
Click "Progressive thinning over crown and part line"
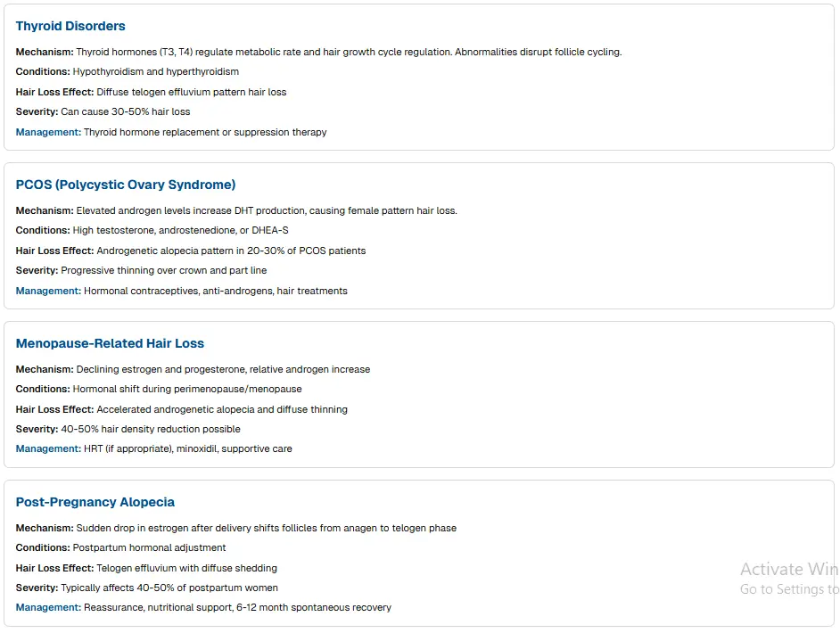pos(164,271)
